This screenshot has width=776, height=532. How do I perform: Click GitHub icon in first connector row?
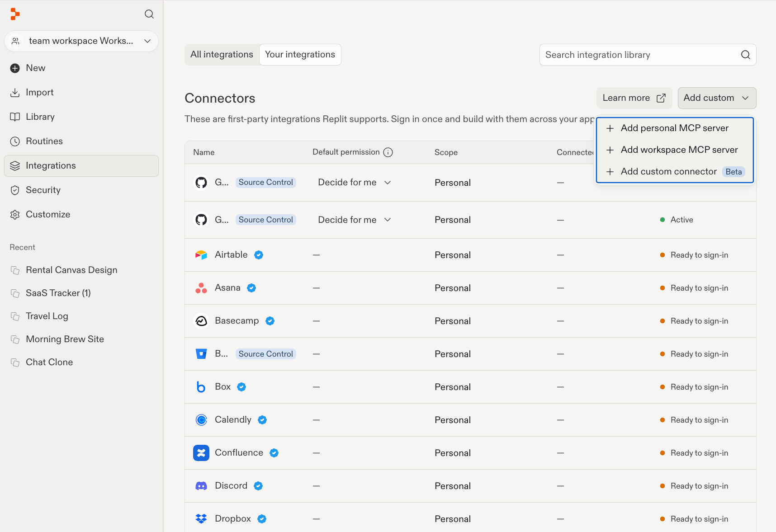(x=201, y=183)
